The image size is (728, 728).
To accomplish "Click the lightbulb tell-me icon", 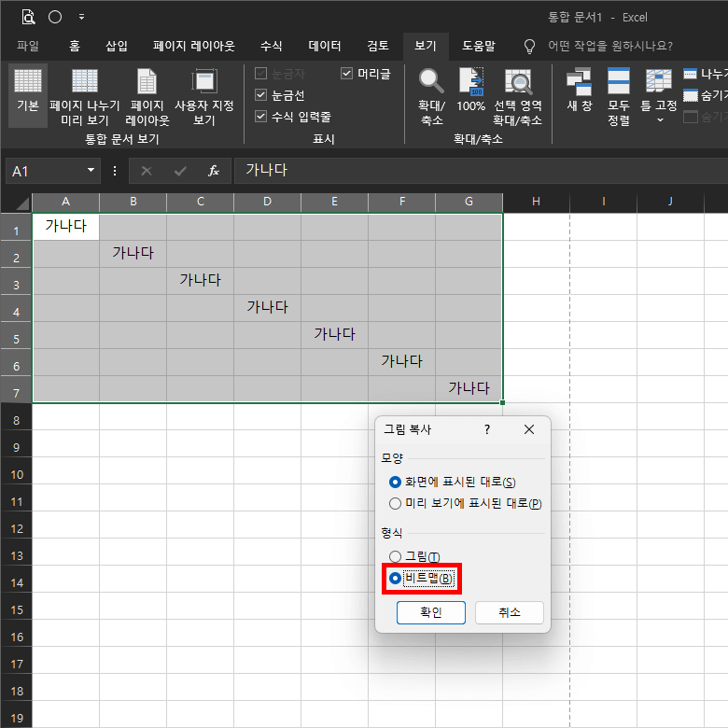I will (x=529, y=46).
